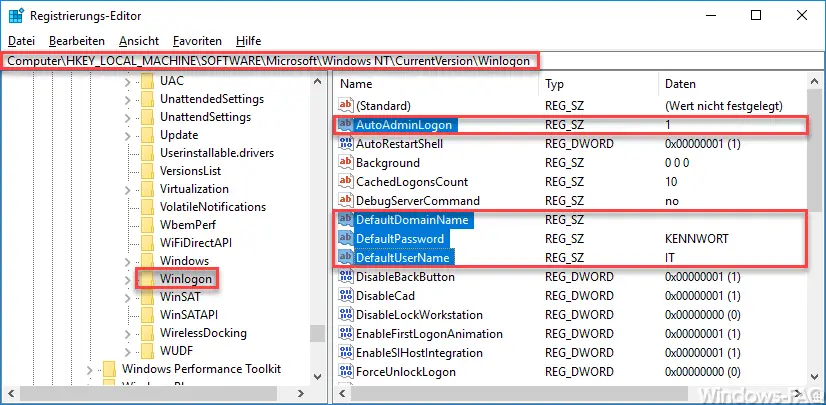
Task: Click the string icon beside (Standard) value
Action: click(x=346, y=106)
